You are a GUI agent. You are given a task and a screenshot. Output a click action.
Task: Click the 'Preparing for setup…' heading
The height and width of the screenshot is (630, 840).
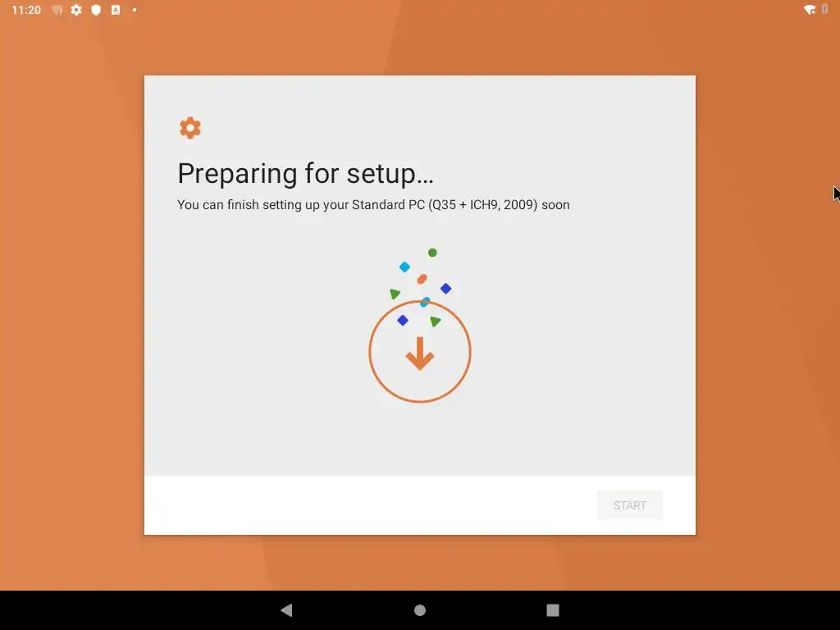point(305,174)
